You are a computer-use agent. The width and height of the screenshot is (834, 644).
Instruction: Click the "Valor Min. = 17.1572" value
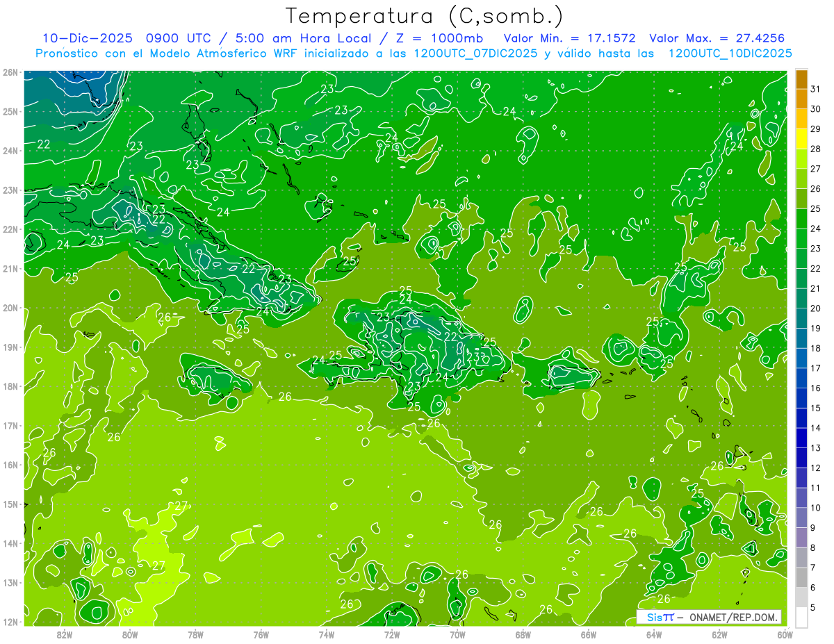pos(569,38)
